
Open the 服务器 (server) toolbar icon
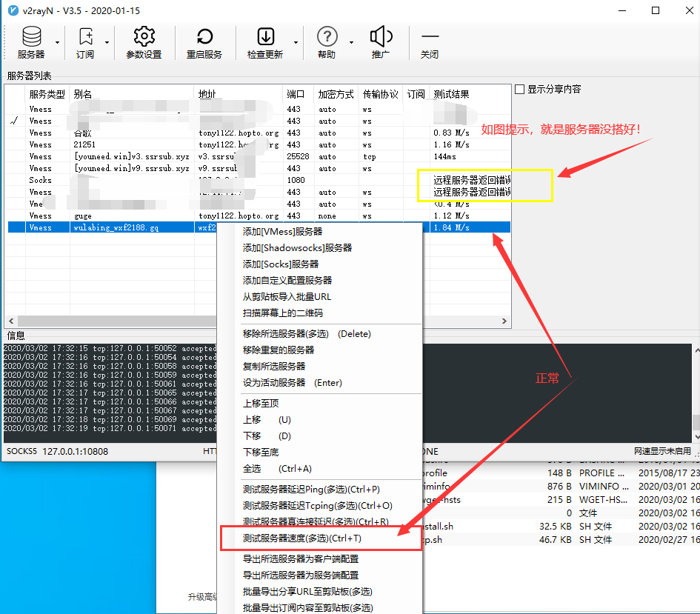pos(31,42)
